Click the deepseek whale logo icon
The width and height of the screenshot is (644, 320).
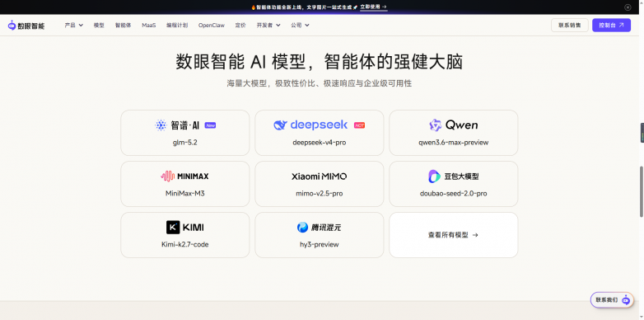click(280, 125)
